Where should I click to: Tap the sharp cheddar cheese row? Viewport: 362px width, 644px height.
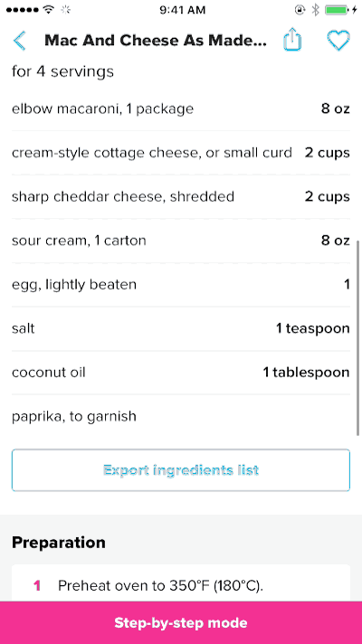[181, 197]
